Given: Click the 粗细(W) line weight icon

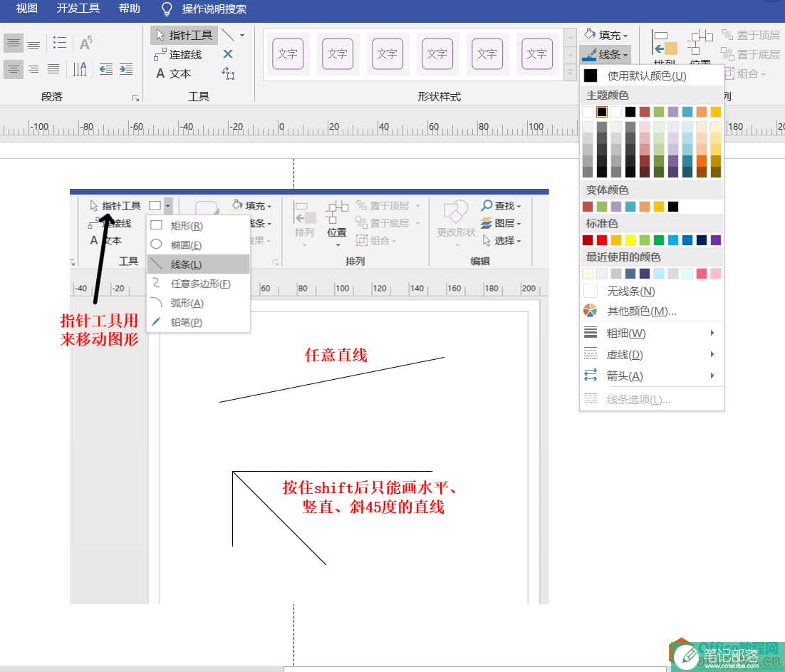Looking at the screenshot, I should 591,333.
